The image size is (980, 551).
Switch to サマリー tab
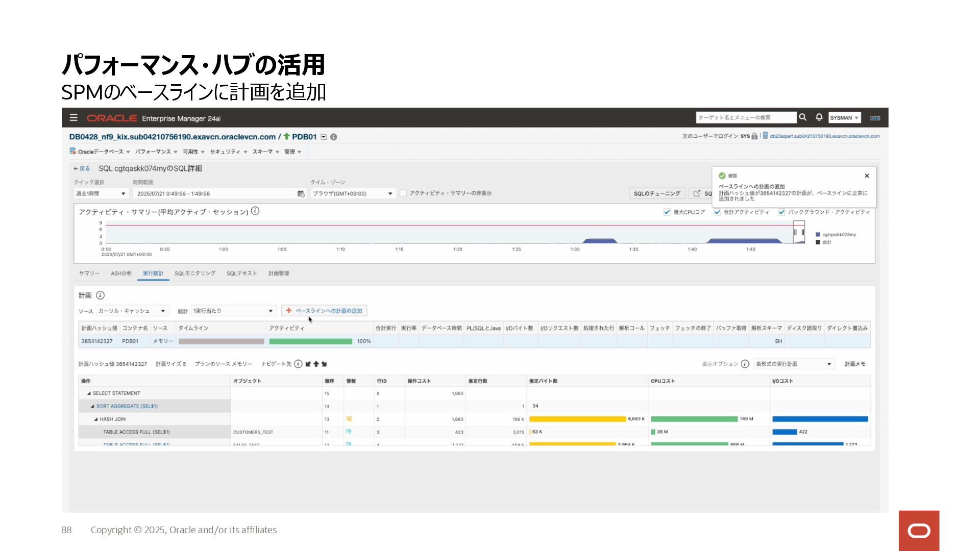point(89,273)
